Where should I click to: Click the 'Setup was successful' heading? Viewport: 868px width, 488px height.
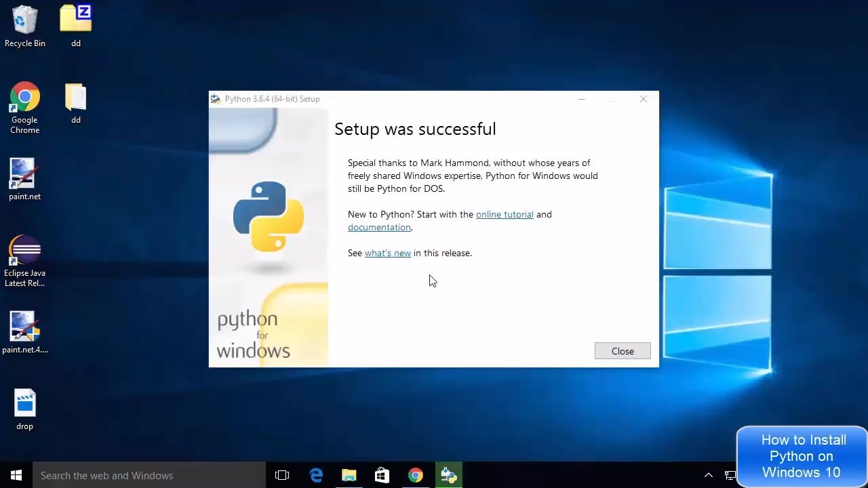[x=415, y=129]
